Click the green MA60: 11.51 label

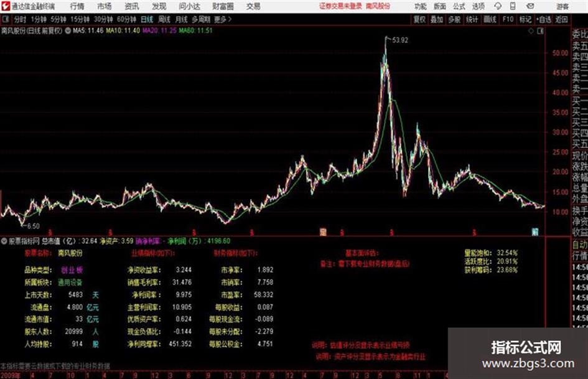[x=196, y=30]
